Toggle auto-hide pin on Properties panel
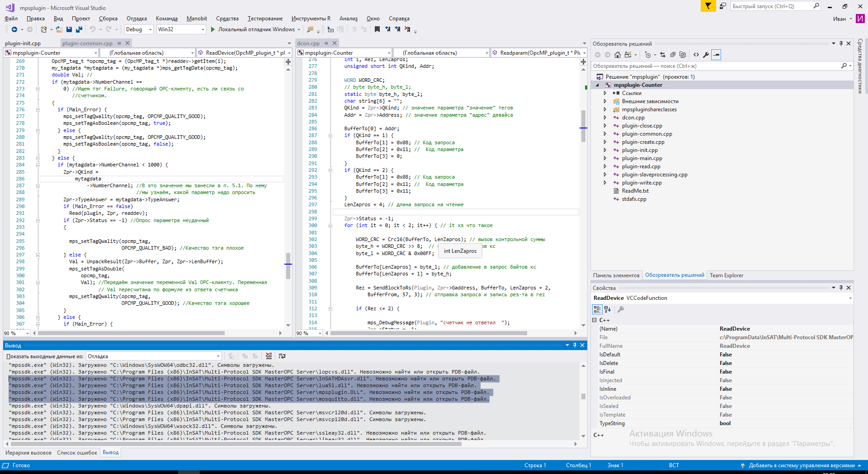 (841, 288)
